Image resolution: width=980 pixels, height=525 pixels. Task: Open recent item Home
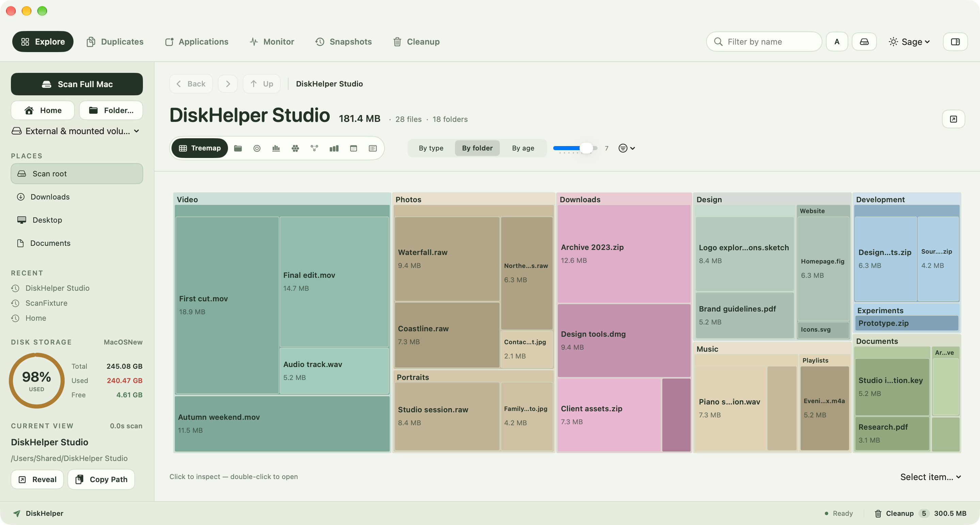(36, 318)
